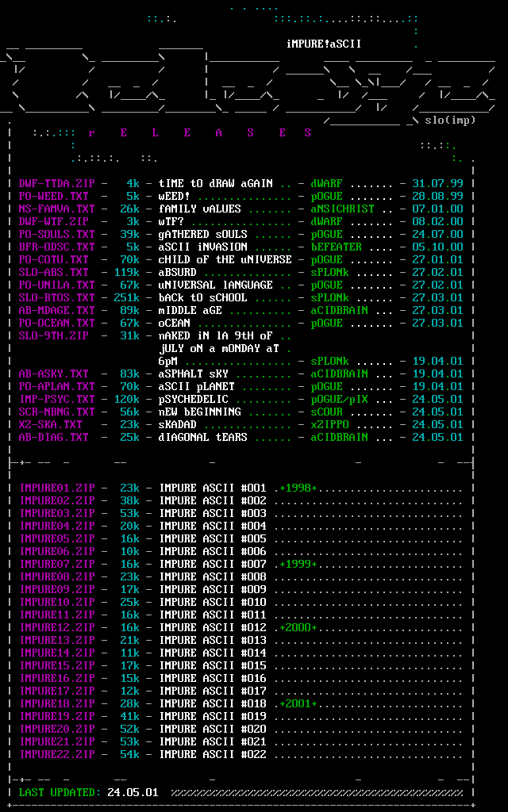Click the iMPURE!aSCII title text
Viewport: 508px width, 812px height.
tap(324, 44)
